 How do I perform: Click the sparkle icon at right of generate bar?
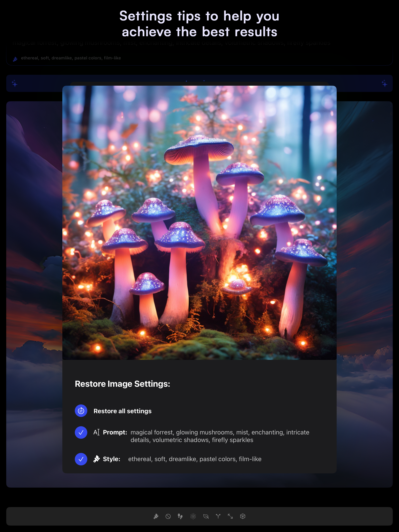coord(384,84)
